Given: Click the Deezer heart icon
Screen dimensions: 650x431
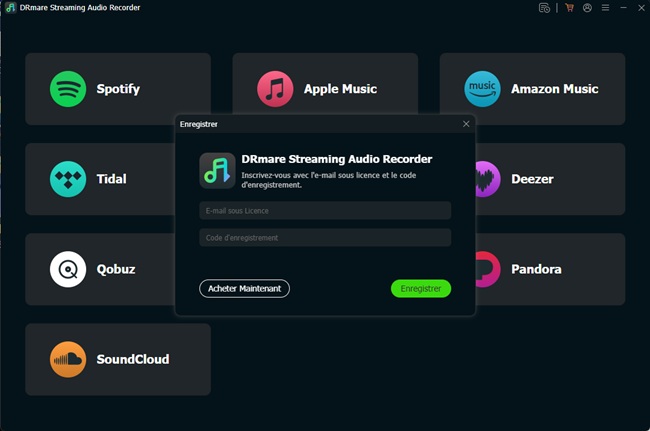Looking at the screenshot, I should click(x=488, y=179).
